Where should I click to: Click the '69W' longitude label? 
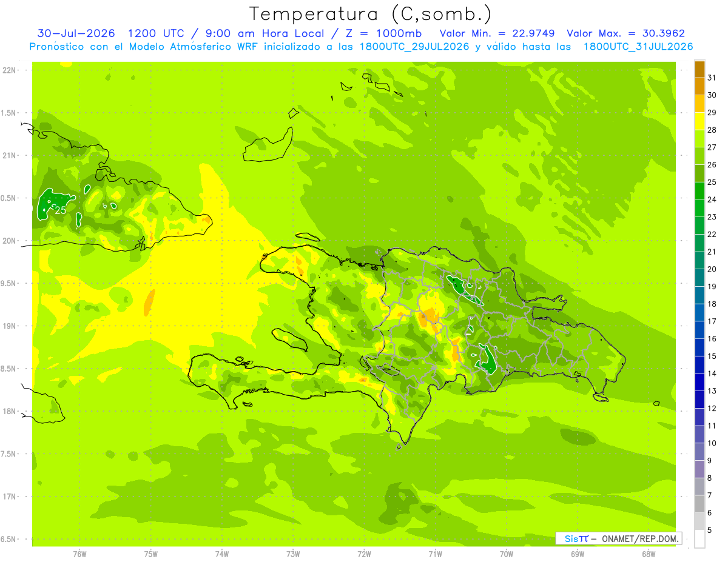point(578,554)
